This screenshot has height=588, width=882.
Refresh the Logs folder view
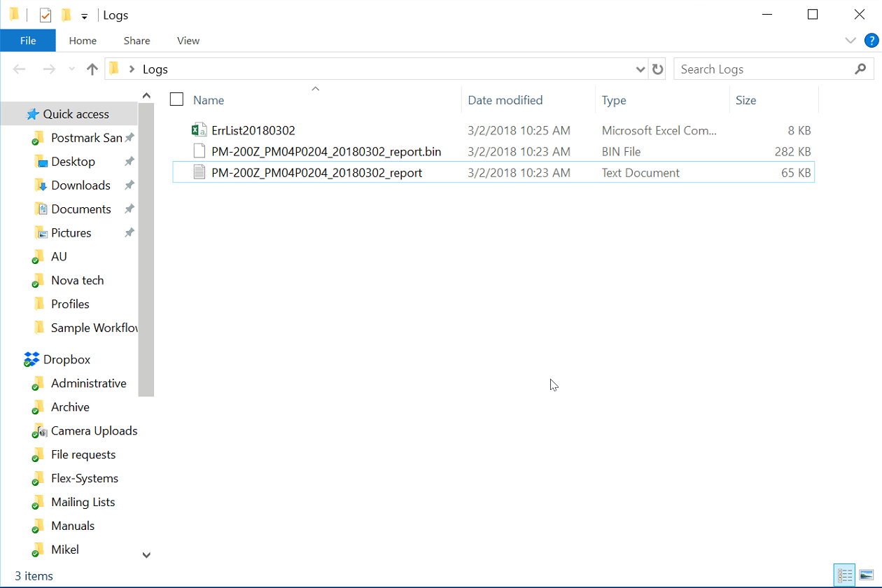pos(657,69)
